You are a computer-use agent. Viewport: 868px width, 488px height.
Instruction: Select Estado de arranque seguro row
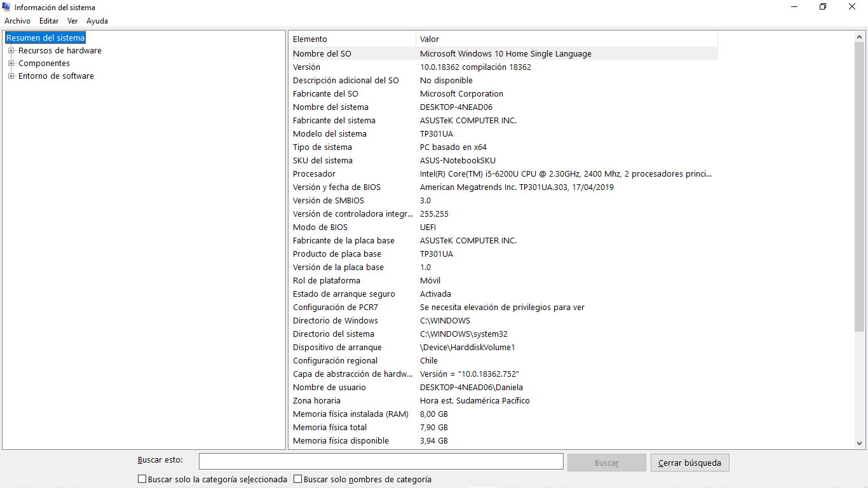(504, 294)
